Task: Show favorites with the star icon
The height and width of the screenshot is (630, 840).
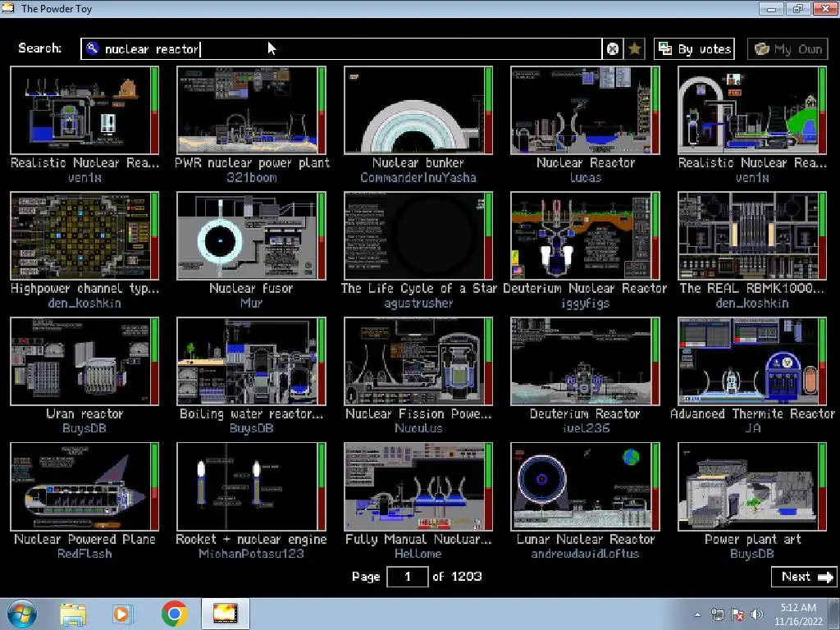Action: tap(635, 49)
